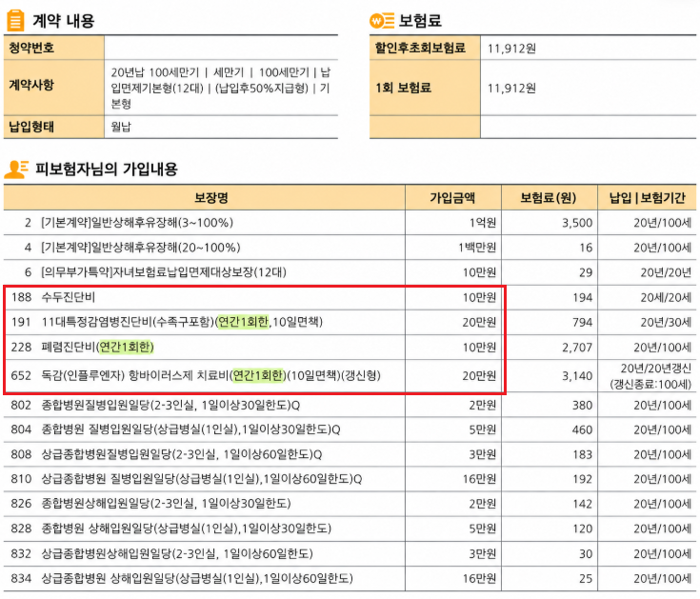The width and height of the screenshot is (700, 599).
Task: Click the 가입금액 column header
Action: [453, 198]
